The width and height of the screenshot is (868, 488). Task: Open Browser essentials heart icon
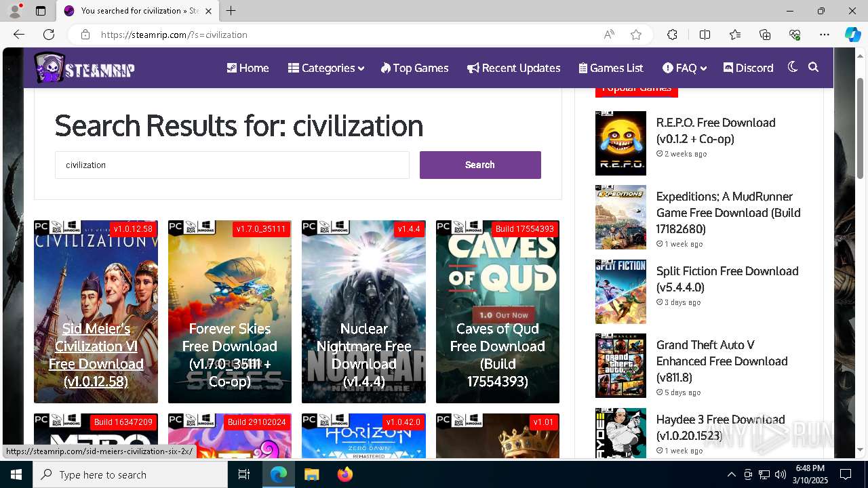point(795,35)
